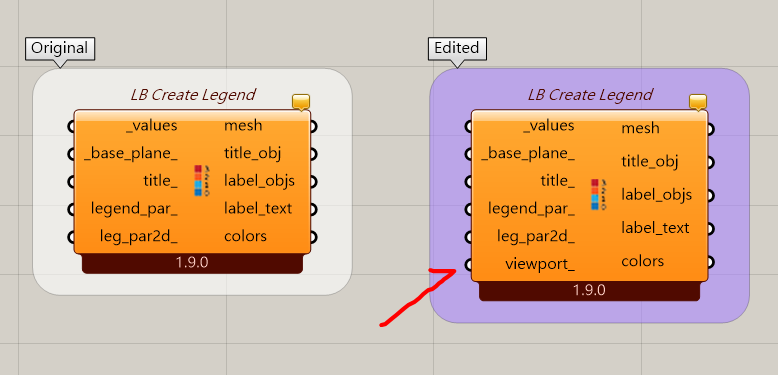Click the legend icon on Original component
Screen dimensions: 778x375
click(x=201, y=181)
